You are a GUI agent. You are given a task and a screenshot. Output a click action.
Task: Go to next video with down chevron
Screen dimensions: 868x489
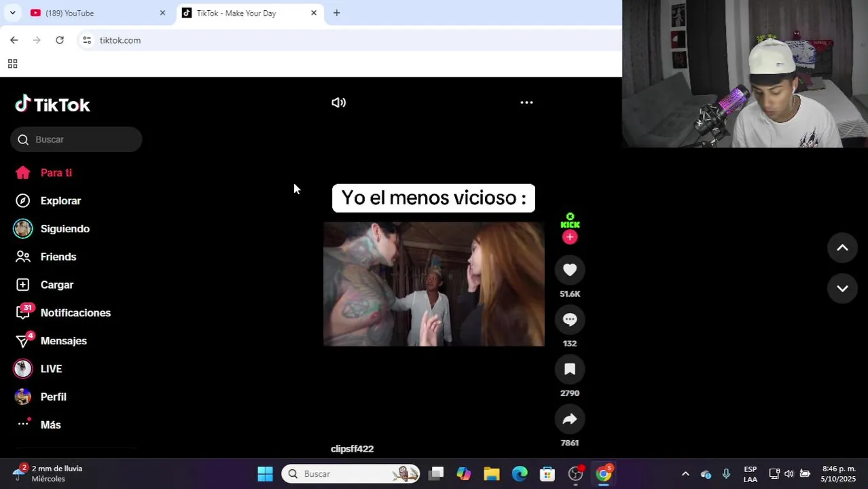click(842, 289)
